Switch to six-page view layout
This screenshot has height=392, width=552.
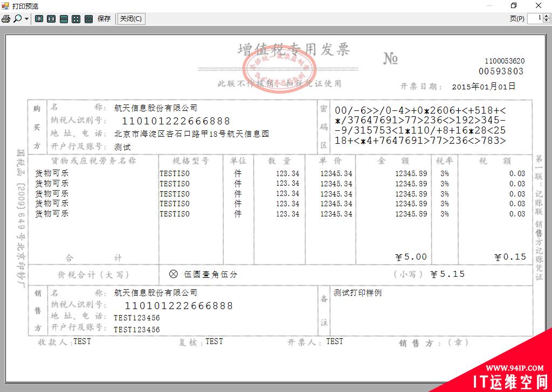pyautogui.click(x=89, y=19)
